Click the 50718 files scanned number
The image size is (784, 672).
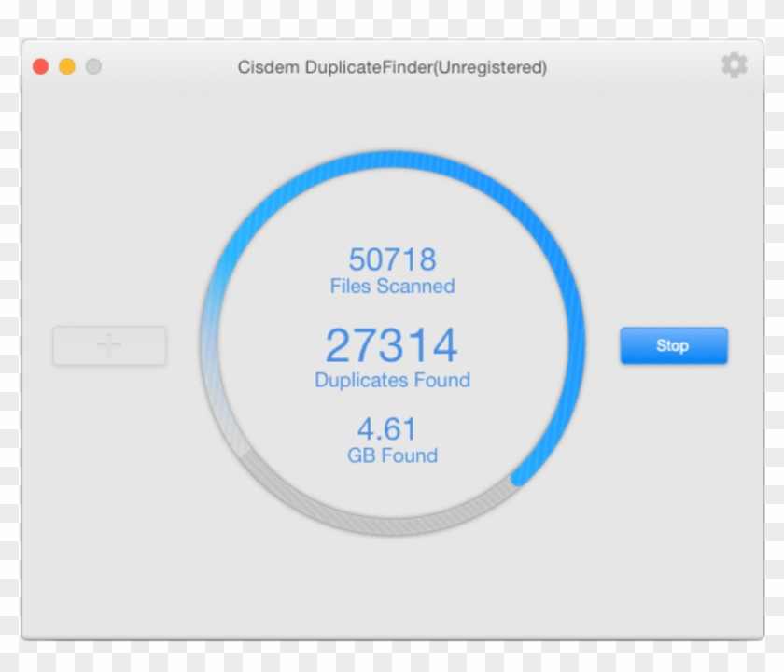[392, 259]
